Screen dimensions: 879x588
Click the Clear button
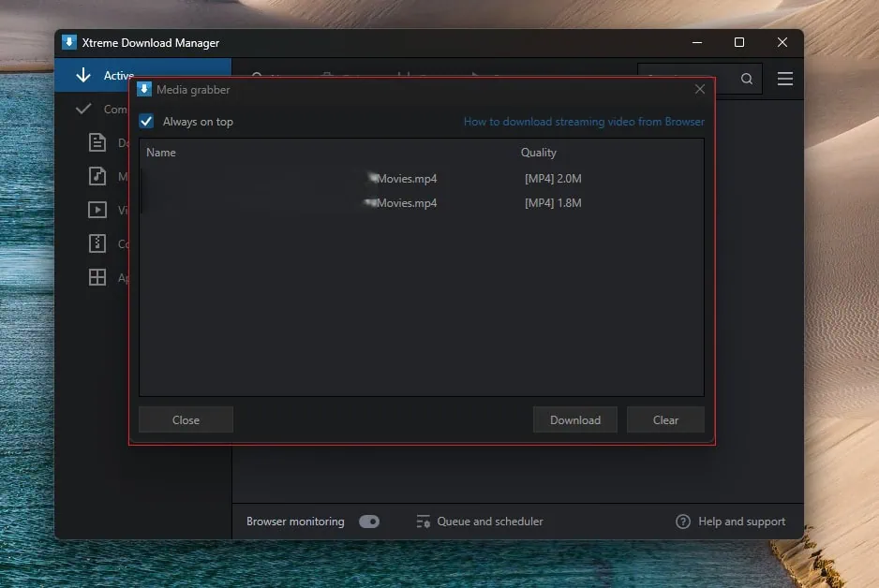click(665, 420)
